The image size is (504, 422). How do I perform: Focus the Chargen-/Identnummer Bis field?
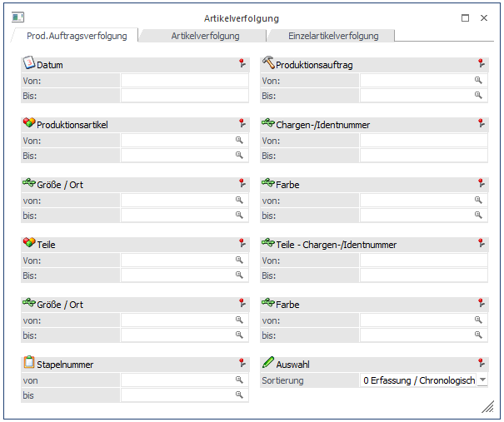tap(423, 156)
